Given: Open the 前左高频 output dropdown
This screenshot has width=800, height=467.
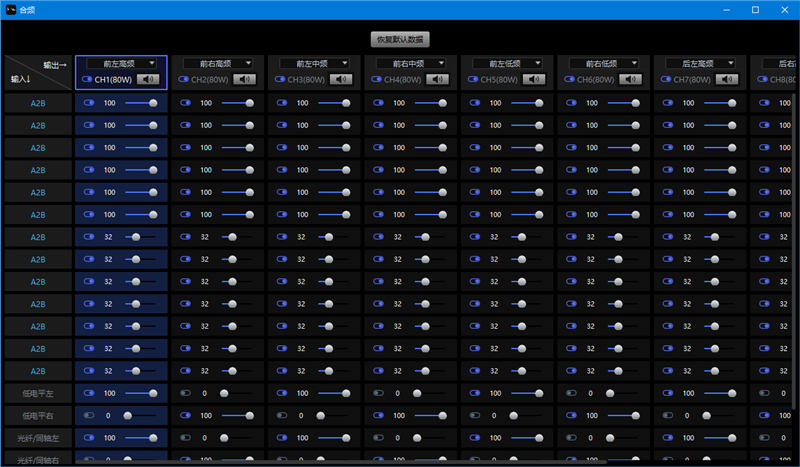Looking at the screenshot, I should click(x=121, y=63).
